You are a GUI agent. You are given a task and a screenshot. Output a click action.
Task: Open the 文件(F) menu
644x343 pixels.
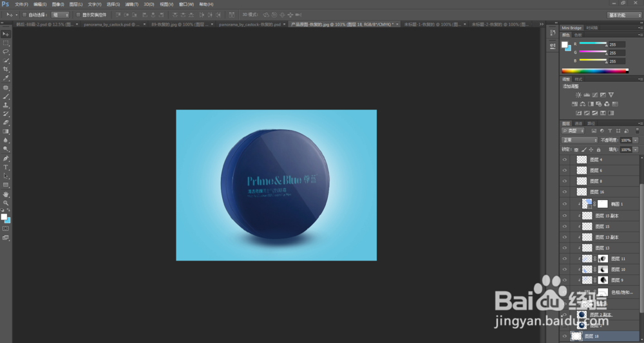point(21,4)
